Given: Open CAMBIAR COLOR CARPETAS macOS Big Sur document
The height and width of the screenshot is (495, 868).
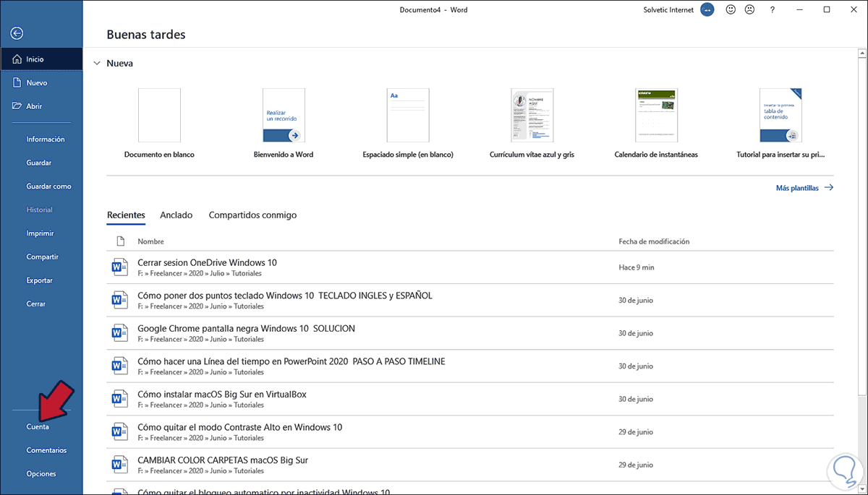Looking at the screenshot, I should (470, 465).
